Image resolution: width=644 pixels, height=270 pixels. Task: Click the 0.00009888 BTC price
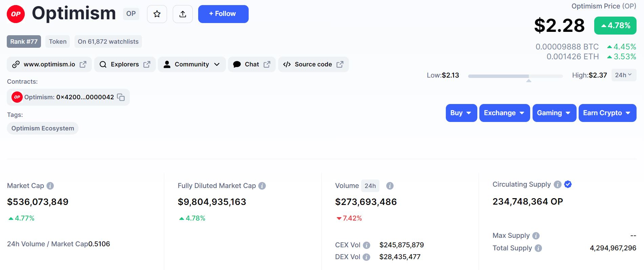pyautogui.click(x=567, y=47)
